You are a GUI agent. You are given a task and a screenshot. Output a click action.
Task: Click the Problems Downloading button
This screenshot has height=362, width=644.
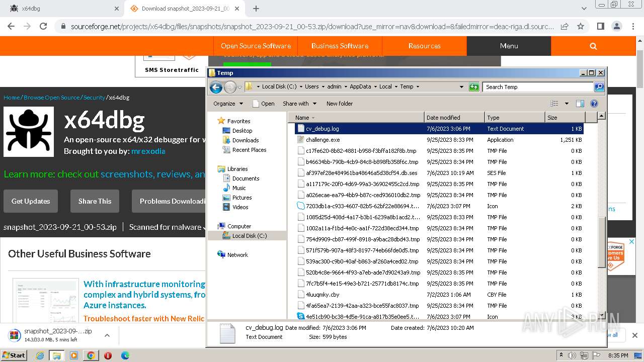[x=169, y=201]
